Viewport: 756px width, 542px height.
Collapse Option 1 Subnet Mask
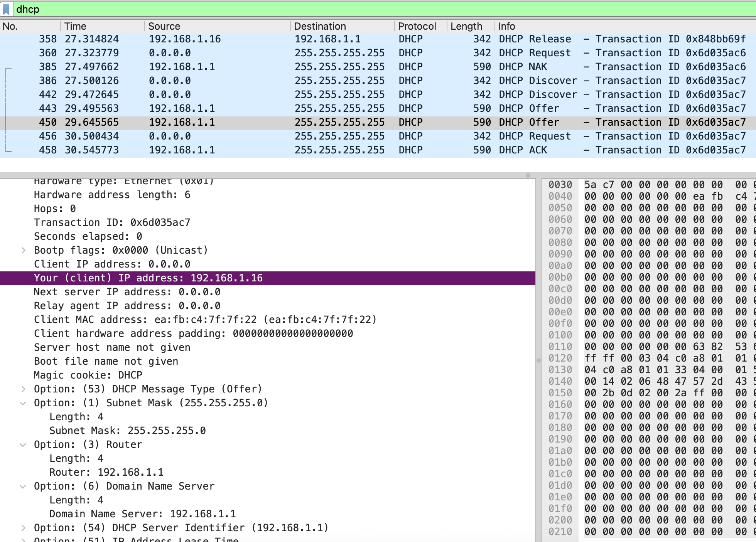click(x=24, y=403)
